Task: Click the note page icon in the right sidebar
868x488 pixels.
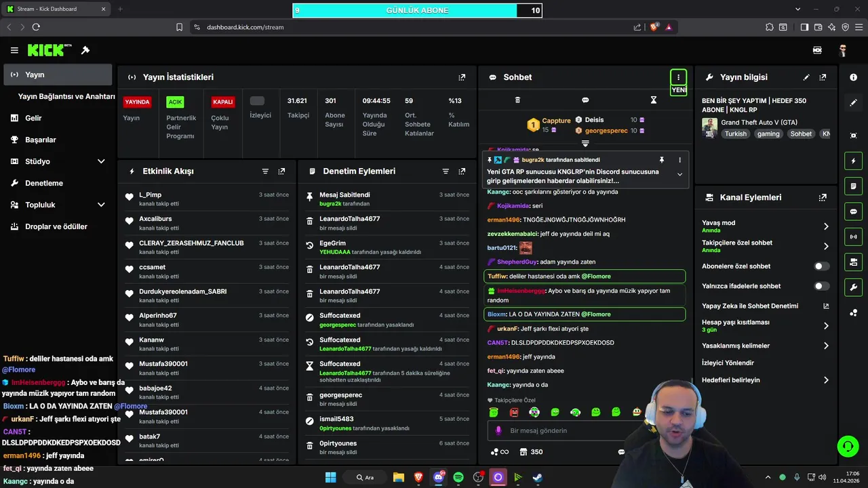Action: click(x=854, y=186)
